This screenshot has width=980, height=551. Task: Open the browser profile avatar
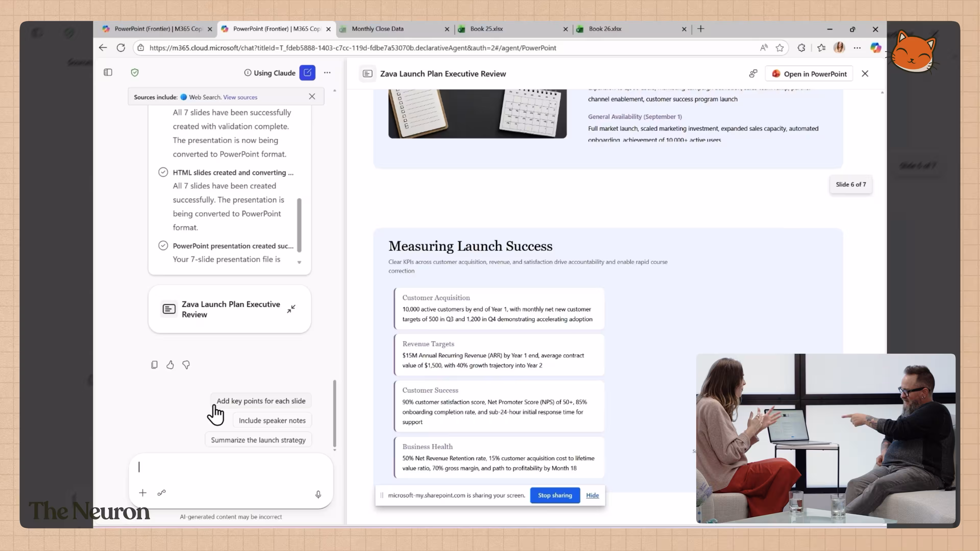pyautogui.click(x=839, y=47)
